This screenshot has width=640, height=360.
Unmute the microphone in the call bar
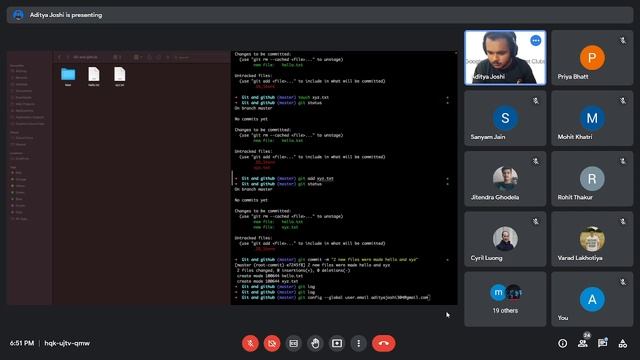[250, 343]
